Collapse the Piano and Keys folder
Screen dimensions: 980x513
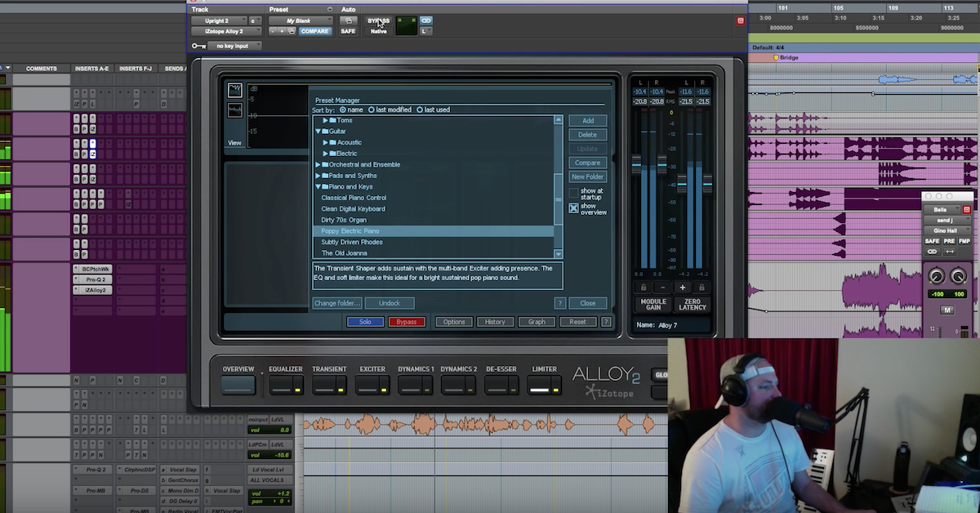click(x=318, y=186)
